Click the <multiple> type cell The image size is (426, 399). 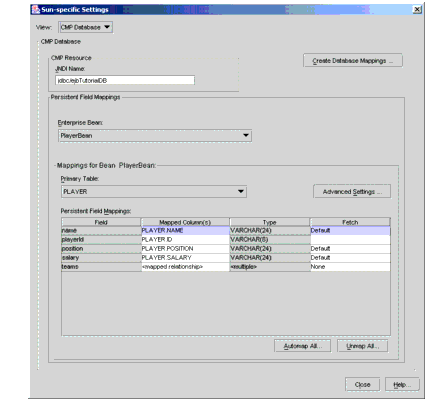pos(270,267)
